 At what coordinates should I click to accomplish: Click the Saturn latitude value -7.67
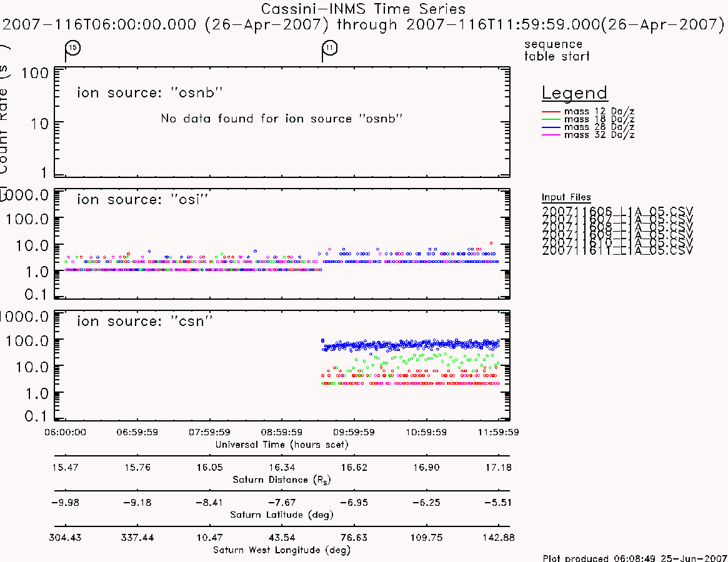(282, 503)
